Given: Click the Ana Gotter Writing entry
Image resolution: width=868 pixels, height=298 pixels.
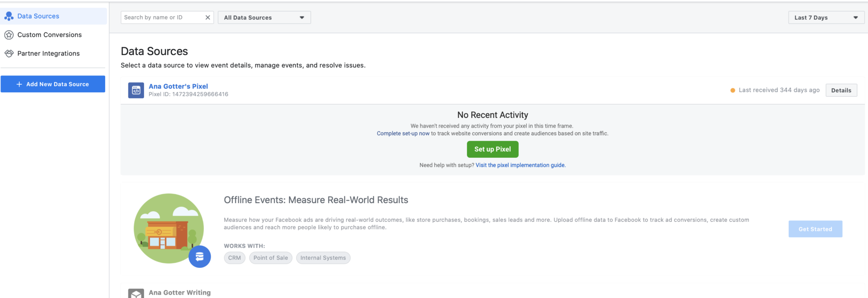Looking at the screenshot, I should [x=180, y=292].
